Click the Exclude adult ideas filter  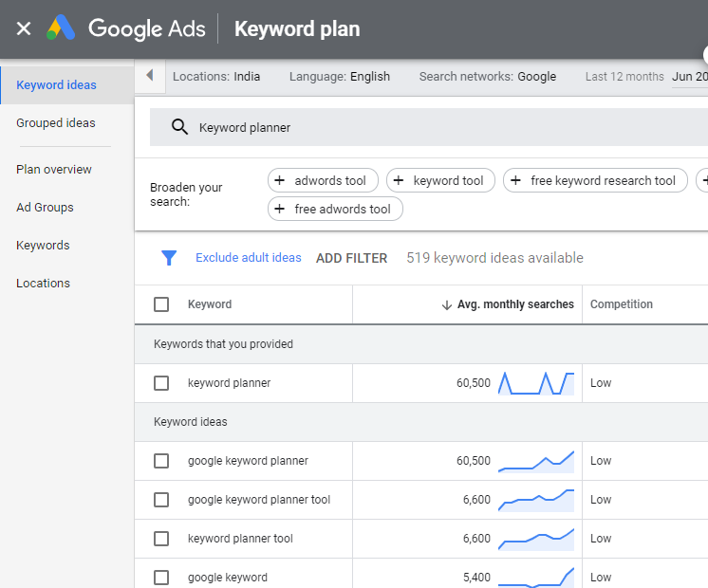249,257
